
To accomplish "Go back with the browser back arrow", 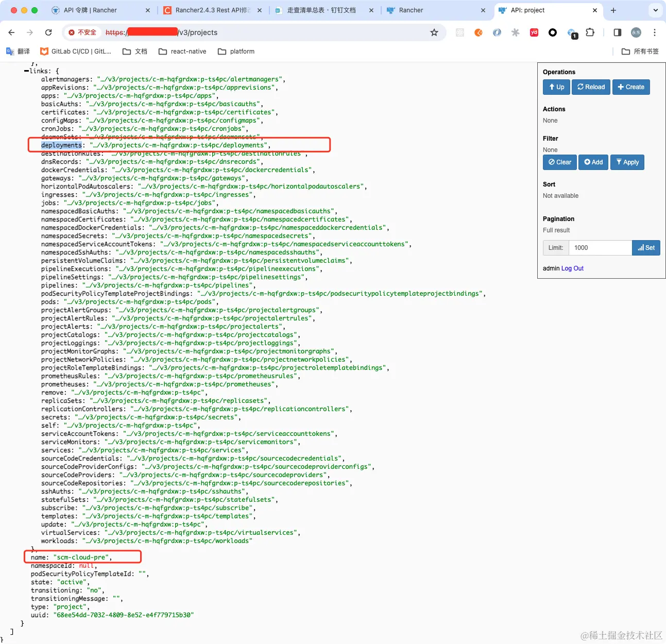I will (11, 32).
